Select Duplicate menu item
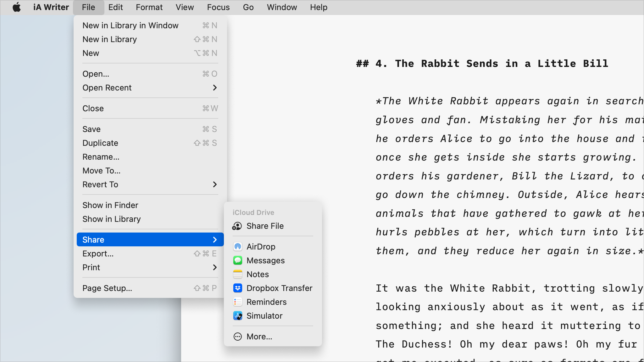644x362 pixels. [150, 143]
